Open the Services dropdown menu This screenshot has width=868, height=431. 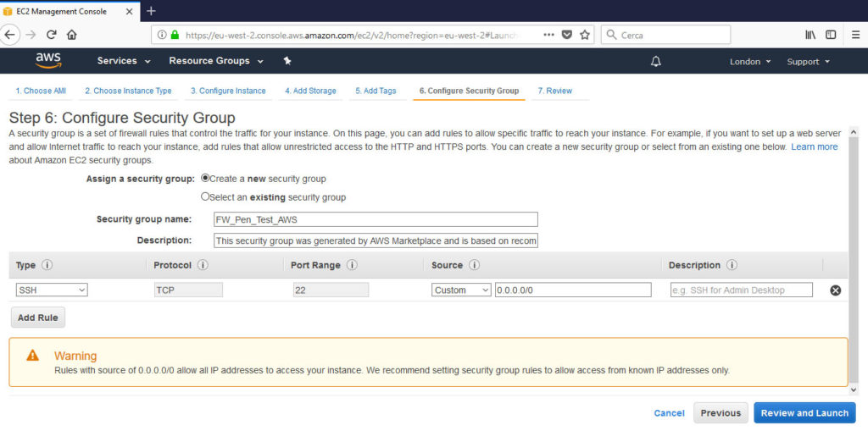click(124, 61)
